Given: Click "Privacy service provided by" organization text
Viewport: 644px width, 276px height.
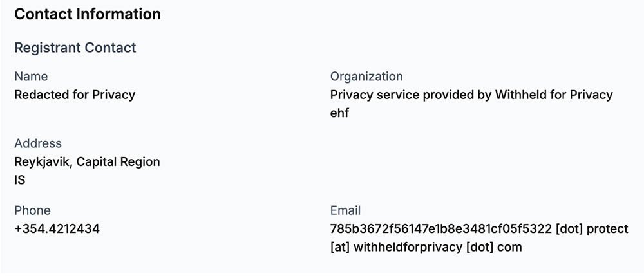Looking at the screenshot, I should click(411, 95).
